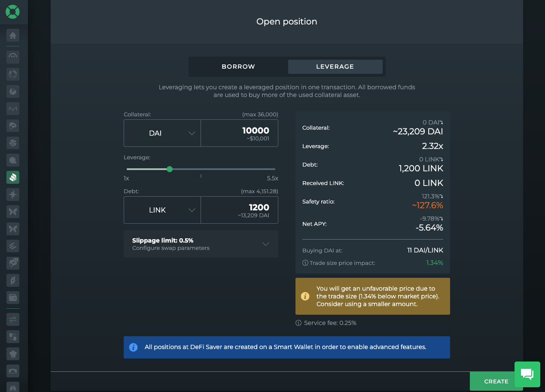
Task: Open the highlighted green Spark protocol icon
Action: 12,177
